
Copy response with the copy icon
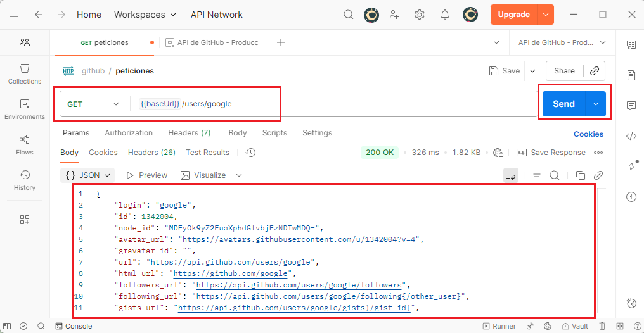(580, 175)
